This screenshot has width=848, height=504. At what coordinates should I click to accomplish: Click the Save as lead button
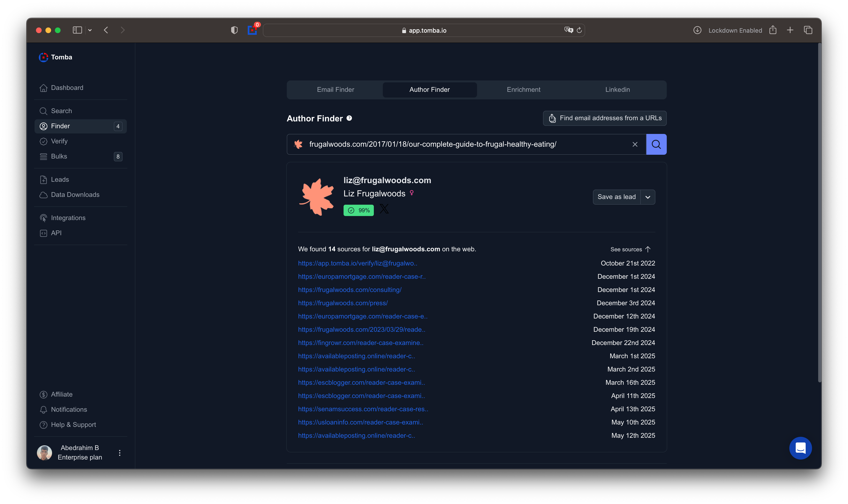616,197
